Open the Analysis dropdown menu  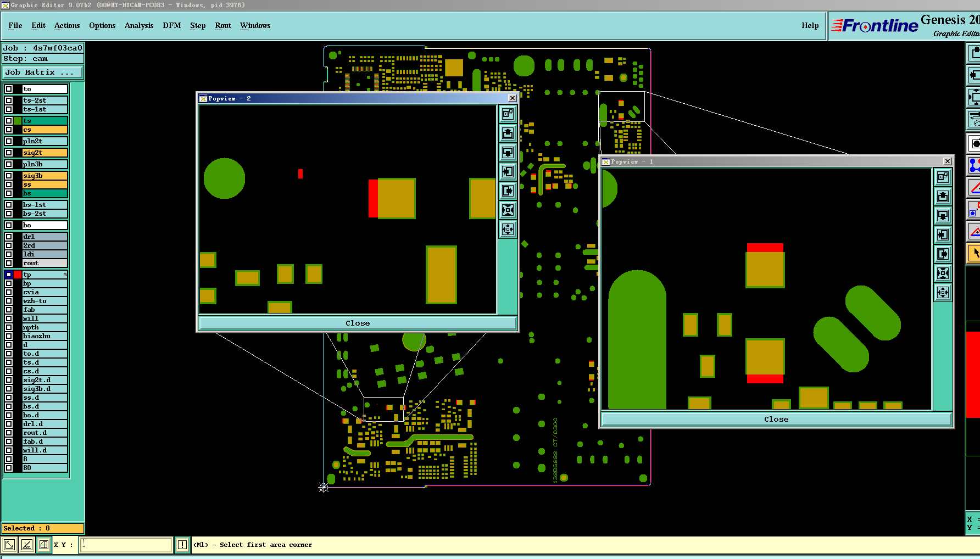pyautogui.click(x=139, y=26)
